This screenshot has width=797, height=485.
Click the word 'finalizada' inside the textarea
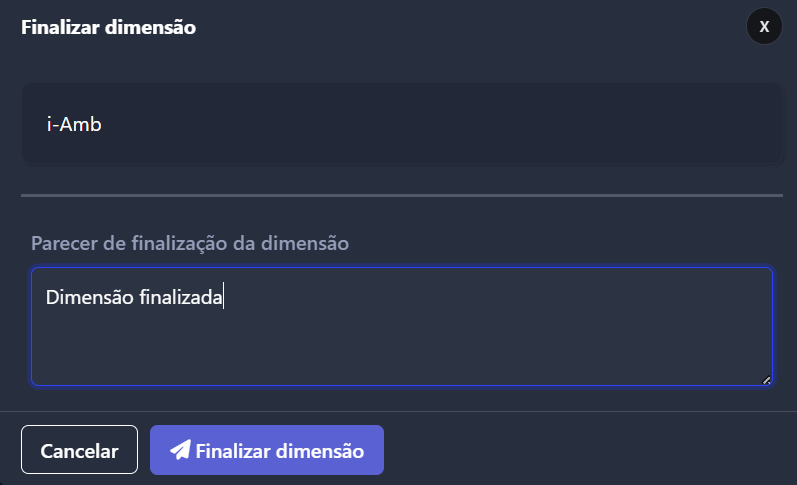pyautogui.click(x=181, y=297)
